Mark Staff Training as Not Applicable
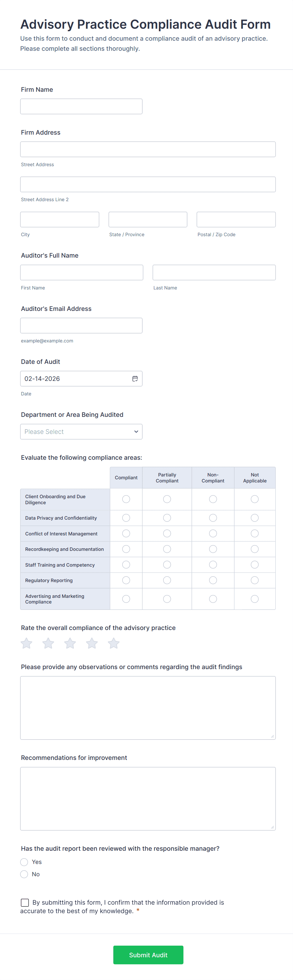This screenshot has height=980, width=293. [x=255, y=564]
